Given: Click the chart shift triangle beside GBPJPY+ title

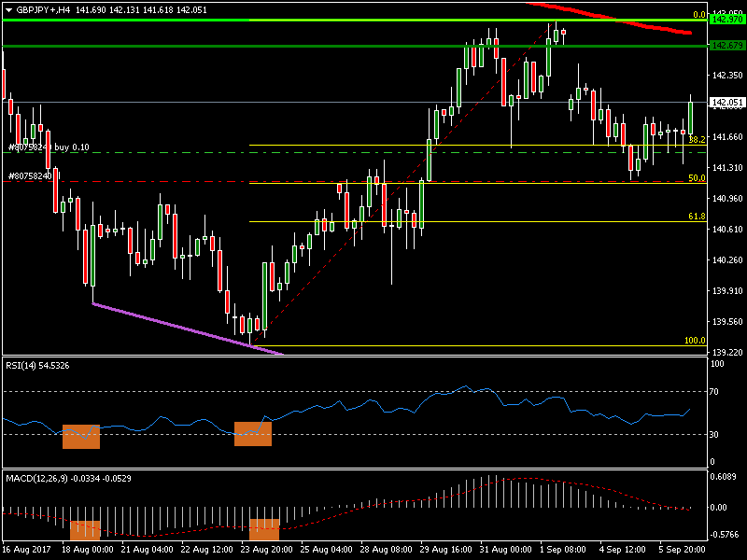Looking at the screenshot, I should (x=7, y=9).
